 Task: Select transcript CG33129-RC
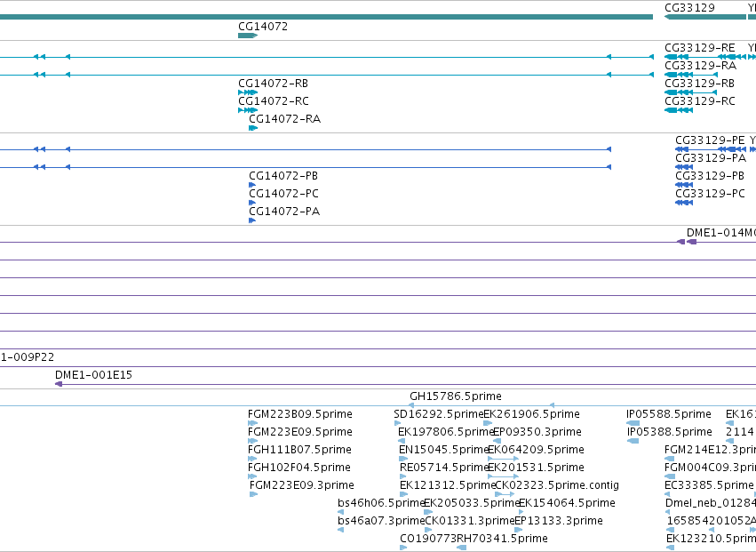[x=700, y=101]
